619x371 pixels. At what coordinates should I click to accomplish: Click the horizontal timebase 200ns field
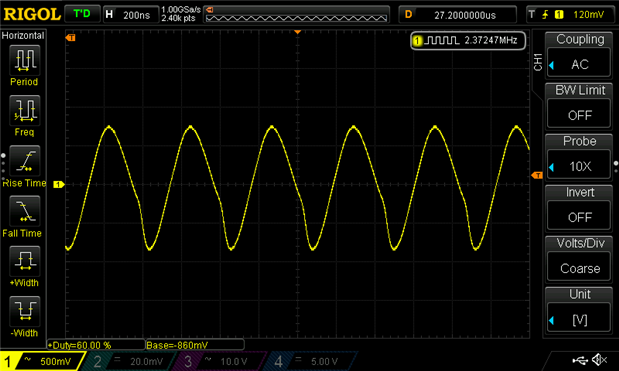130,15
